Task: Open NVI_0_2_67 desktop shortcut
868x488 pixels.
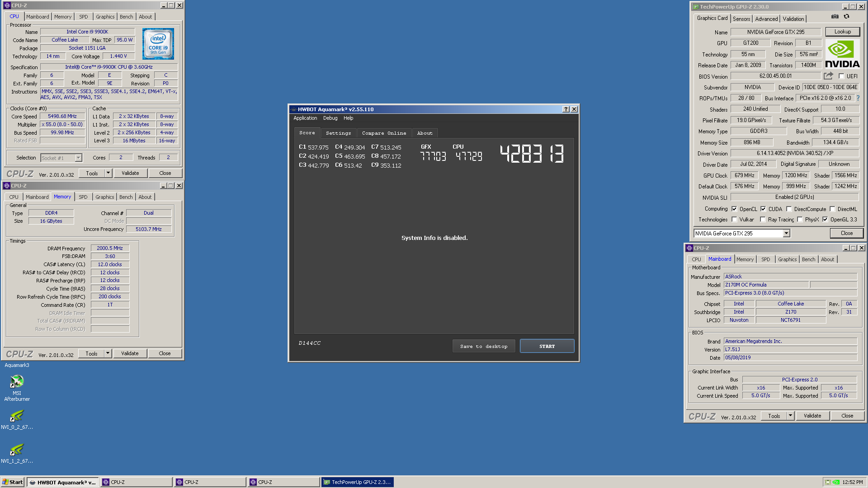Action: click(17, 419)
